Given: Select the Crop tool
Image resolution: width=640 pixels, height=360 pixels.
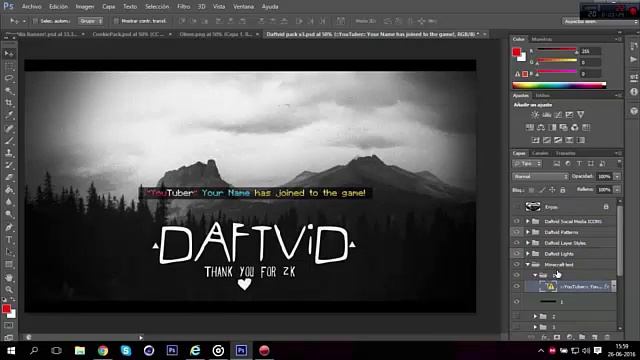Looking at the screenshot, I should coord(9,103).
